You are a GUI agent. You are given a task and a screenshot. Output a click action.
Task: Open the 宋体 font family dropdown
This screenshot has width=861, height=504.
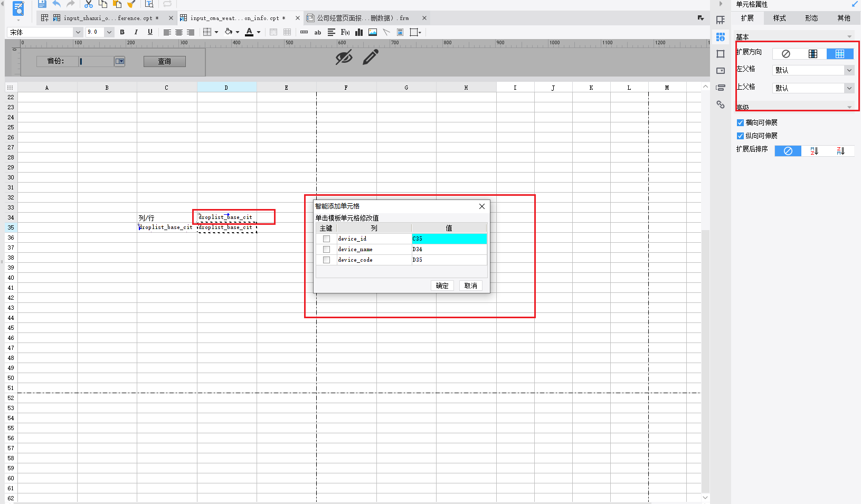coord(78,32)
